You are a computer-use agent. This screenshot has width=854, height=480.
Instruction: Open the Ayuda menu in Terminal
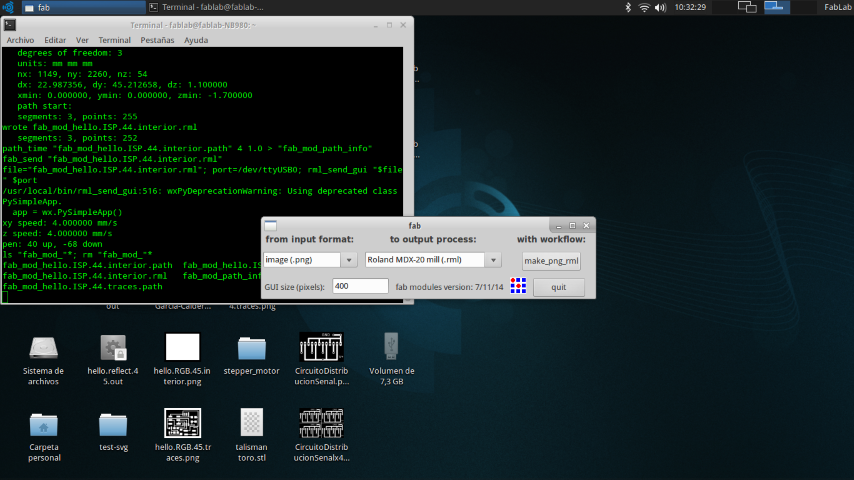pyautogui.click(x=196, y=40)
